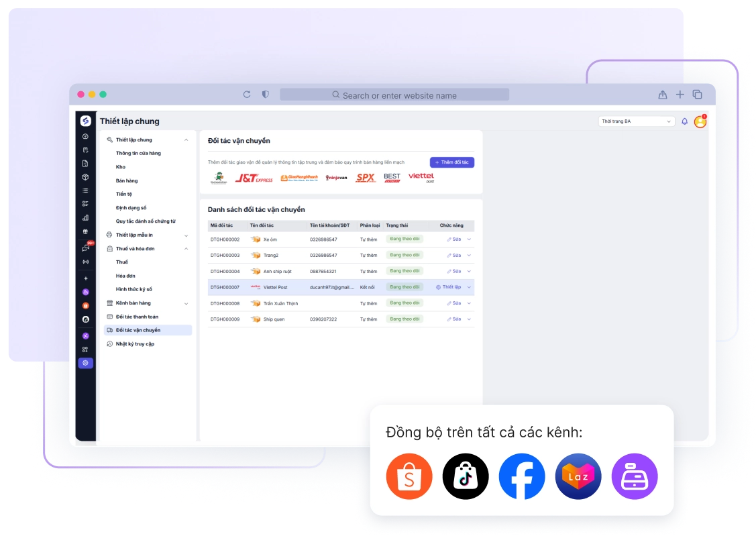Select the Ninja Van carrier logo
Image resolution: width=756 pixels, height=536 pixels.
pyautogui.click(x=337, y=178)
